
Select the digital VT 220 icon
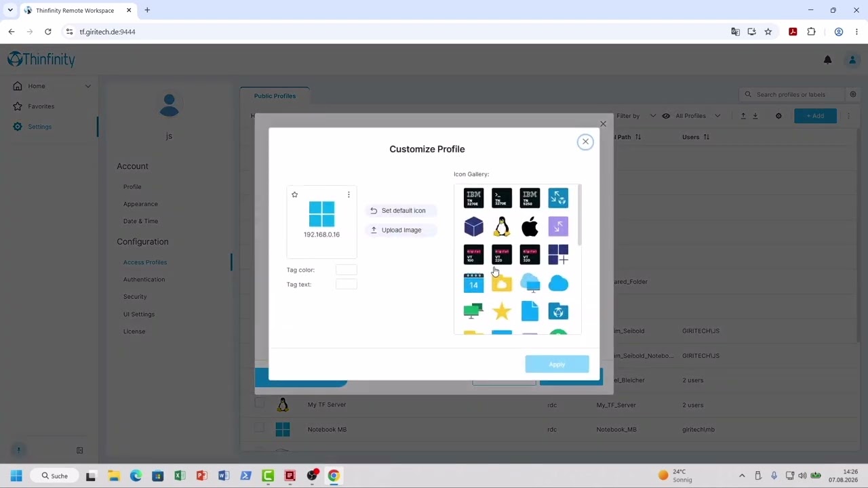(x=502, y=255)
